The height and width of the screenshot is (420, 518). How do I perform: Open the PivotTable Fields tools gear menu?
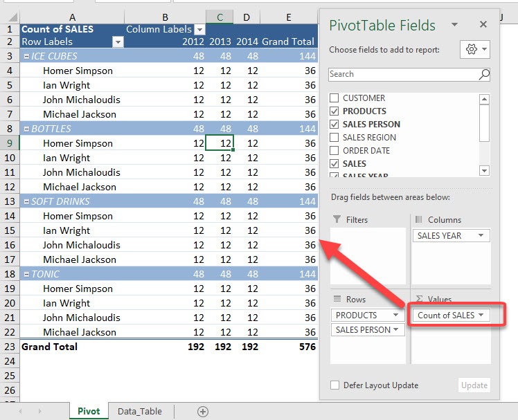point(475,50)
